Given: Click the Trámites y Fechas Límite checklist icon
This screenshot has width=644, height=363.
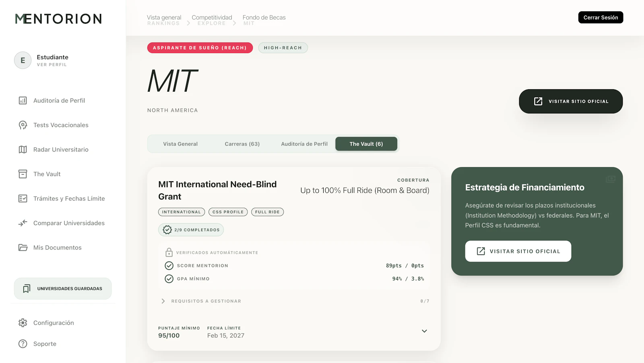Looking at the screenshot, I should click(x=23, y=199).
